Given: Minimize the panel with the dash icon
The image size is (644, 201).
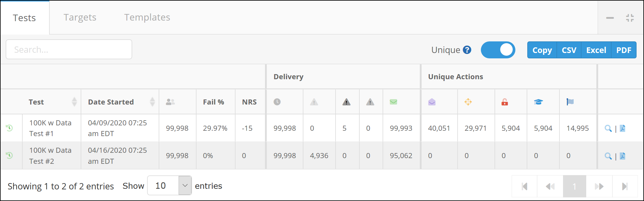Looking at the screenshot, I should click(x=610, y=18).
